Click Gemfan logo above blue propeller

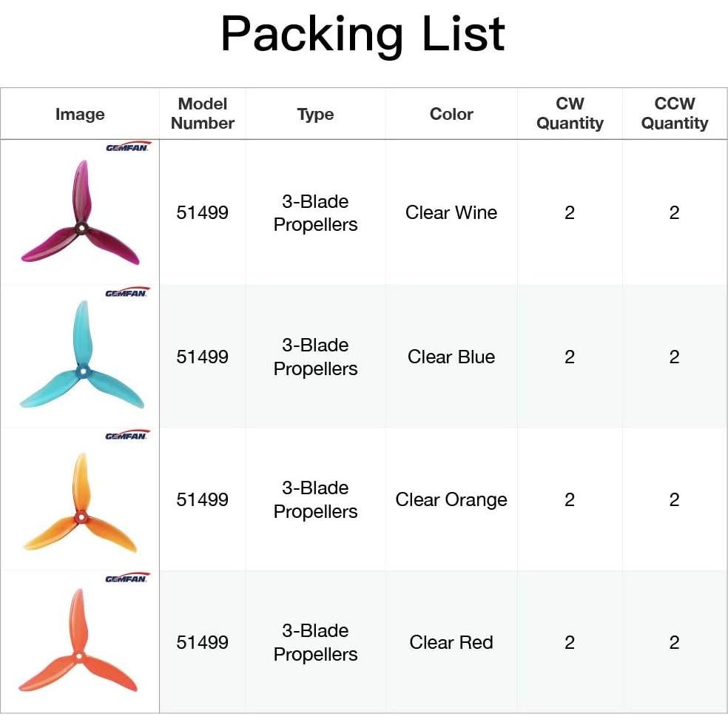tap(127, 292)
